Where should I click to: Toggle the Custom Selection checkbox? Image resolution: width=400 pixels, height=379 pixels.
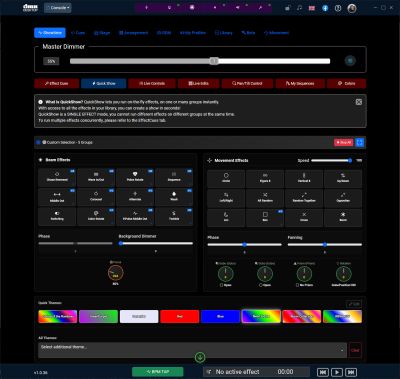(x=38, y=142)
